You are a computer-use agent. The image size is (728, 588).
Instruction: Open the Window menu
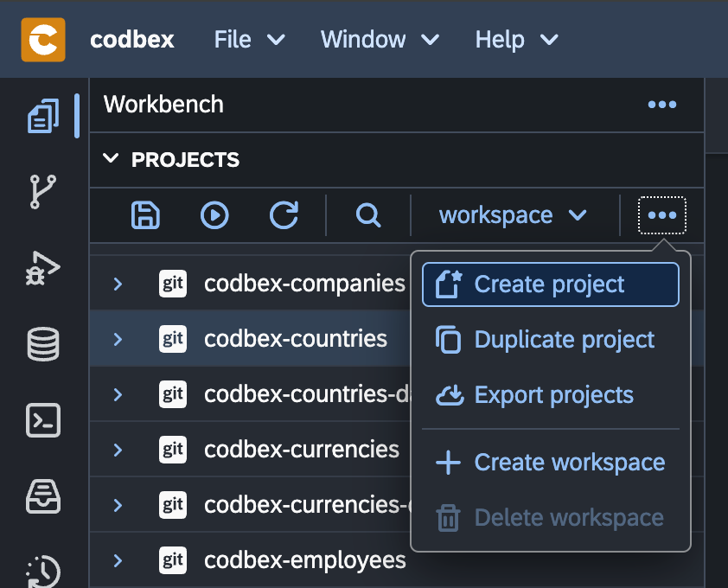tap(380, 40)
